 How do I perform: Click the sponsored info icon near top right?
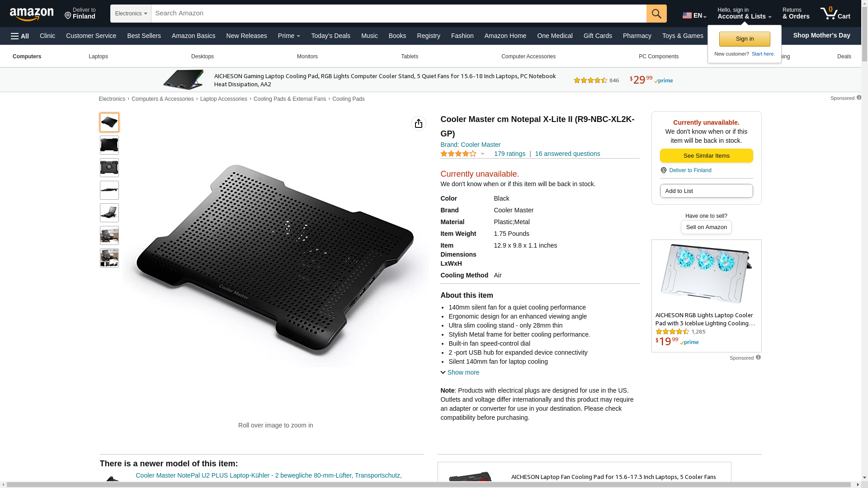pos(859,98)
